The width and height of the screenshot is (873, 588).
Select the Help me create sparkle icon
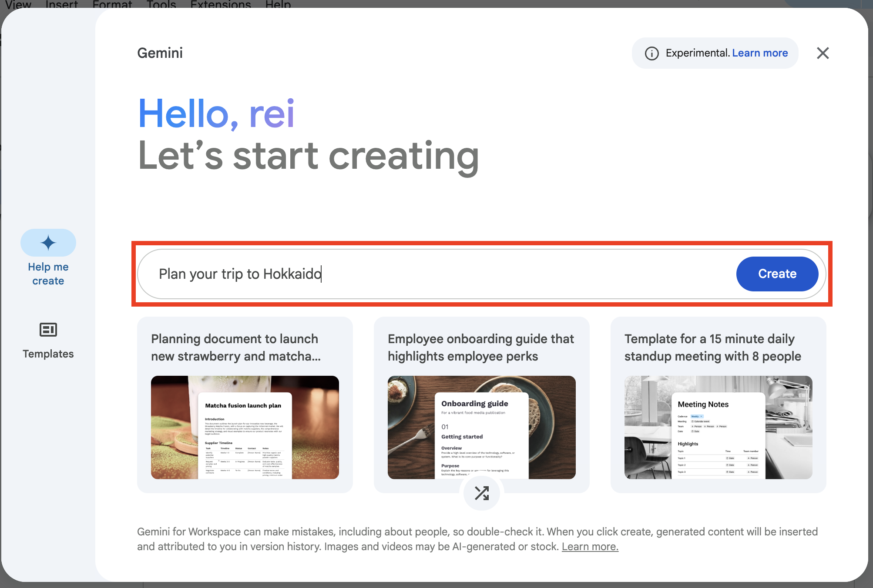pyautogui.click(x=48, y=242)
